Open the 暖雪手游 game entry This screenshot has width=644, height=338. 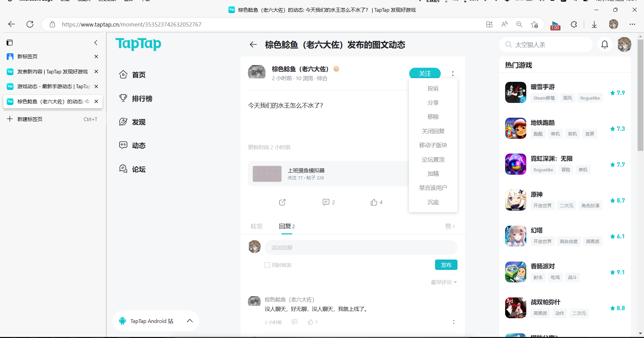coord(565,92)
